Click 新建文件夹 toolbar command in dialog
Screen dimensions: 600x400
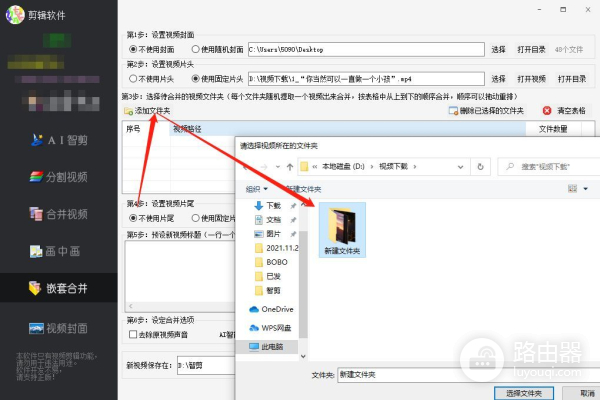pyautogui.click(x=303, y=189)
